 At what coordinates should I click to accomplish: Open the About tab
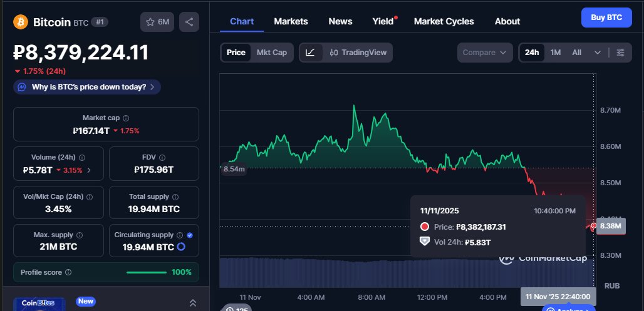pyautogui.click(x=507, y=21)
